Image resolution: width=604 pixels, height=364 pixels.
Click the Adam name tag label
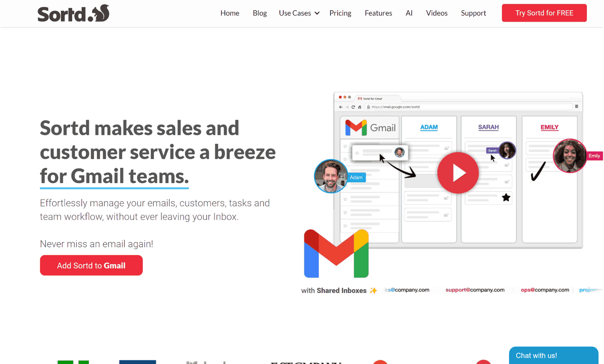(356, 177)
